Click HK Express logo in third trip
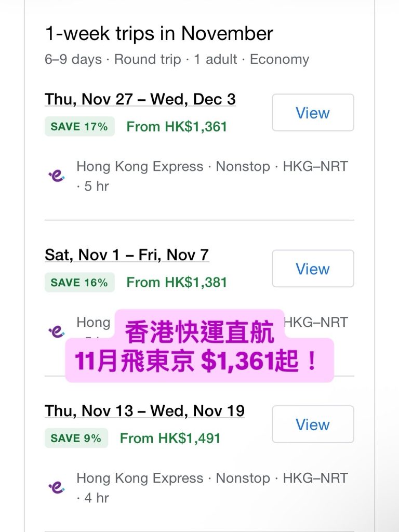 point(56,487)
